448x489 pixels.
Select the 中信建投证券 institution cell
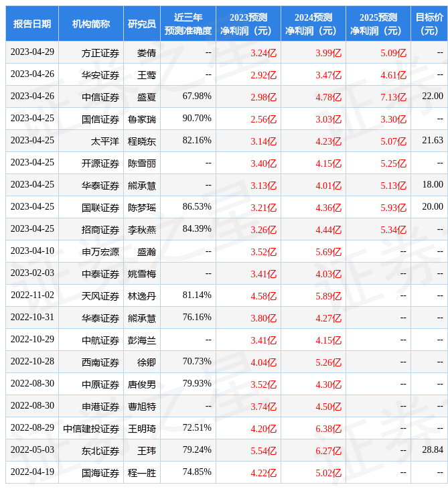click(x=91, y=429)
